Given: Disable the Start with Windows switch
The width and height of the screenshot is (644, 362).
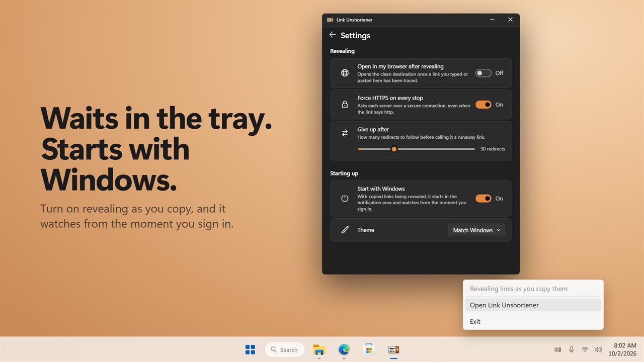Looking at the screenshot, I should [x=484, y=198].
